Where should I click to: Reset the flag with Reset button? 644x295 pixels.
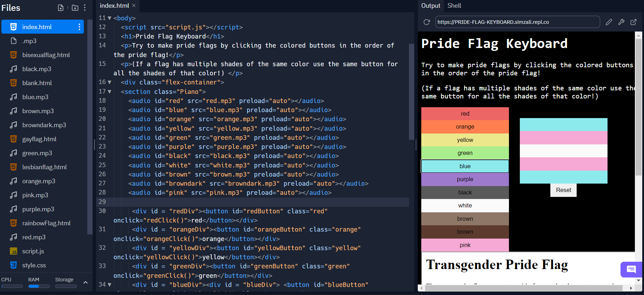click(563, 190)
